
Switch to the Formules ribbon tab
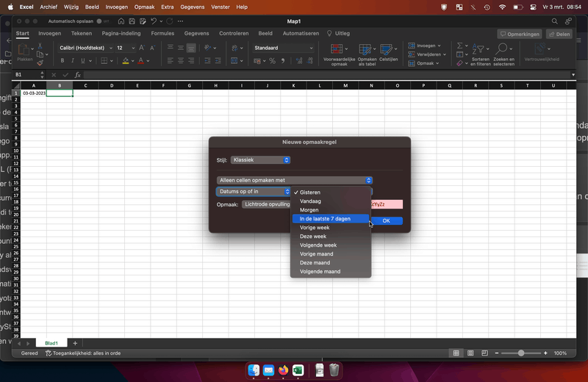[x=162, y=33]
